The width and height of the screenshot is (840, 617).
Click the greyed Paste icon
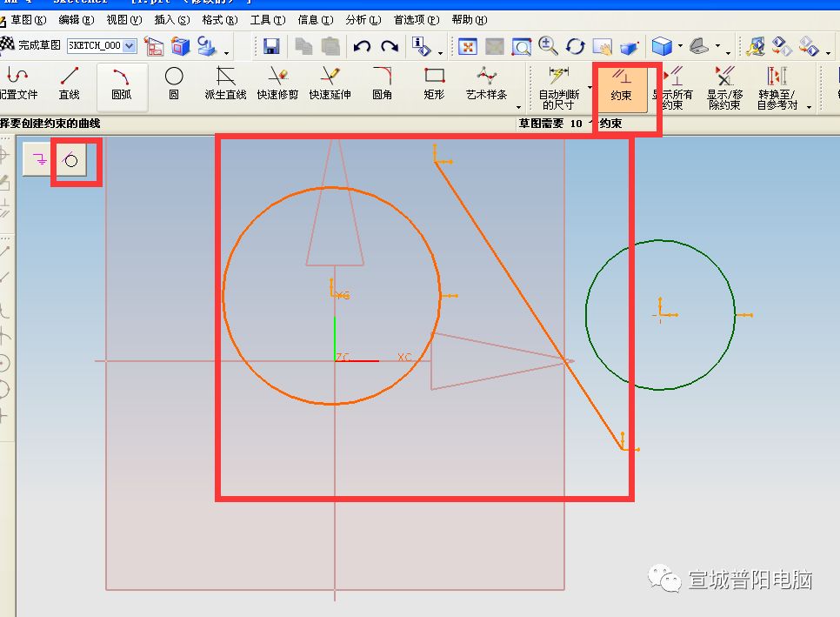click(x=330, y=46)
